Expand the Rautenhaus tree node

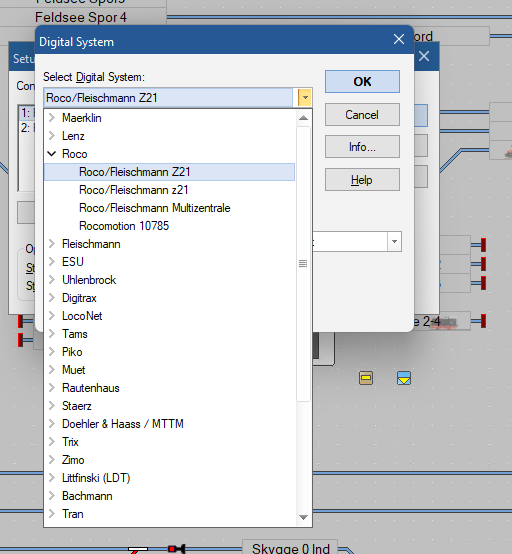click(x=52, y=388)
